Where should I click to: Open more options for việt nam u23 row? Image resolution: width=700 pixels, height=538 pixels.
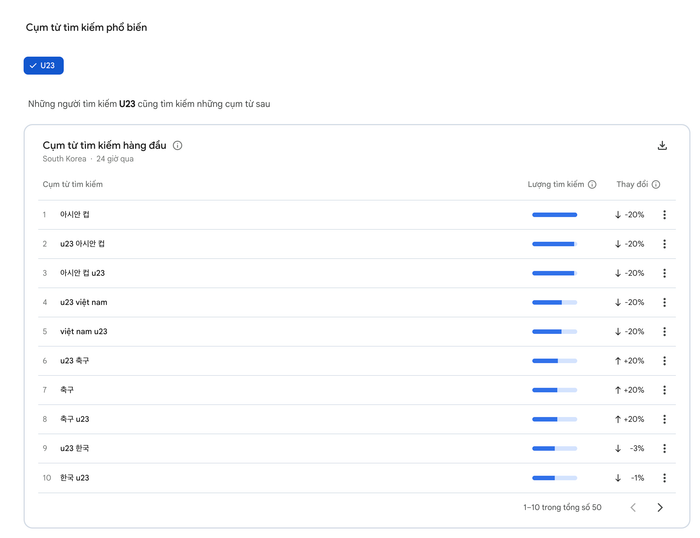(664, 332)
